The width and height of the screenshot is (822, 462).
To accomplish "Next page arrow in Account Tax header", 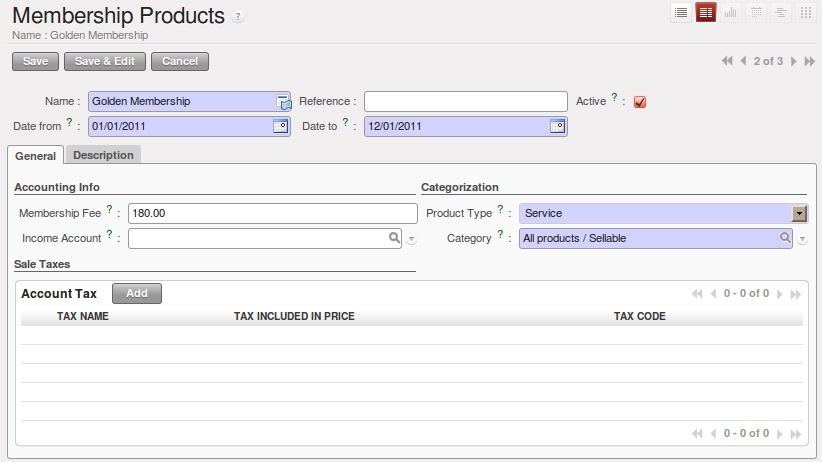I will pyautogui.click(x=780, y=294).
